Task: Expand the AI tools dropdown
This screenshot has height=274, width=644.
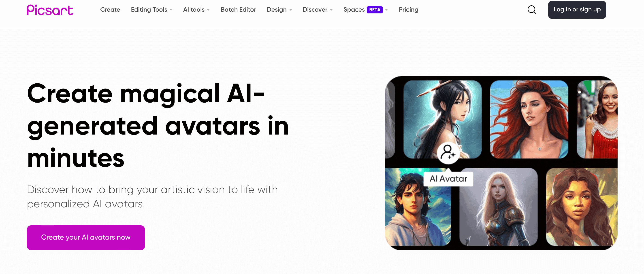Action: click(196, 9)
